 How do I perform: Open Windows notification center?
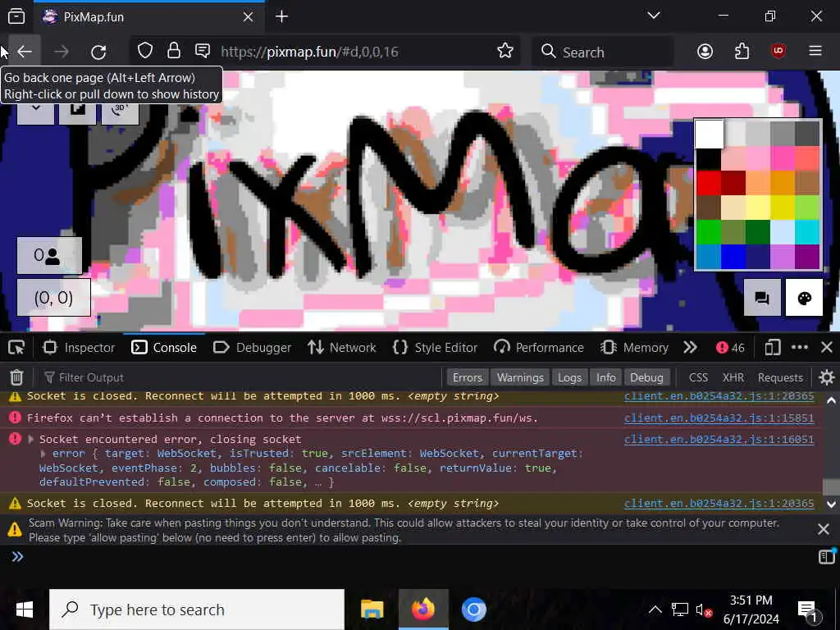tap(807, 609)
